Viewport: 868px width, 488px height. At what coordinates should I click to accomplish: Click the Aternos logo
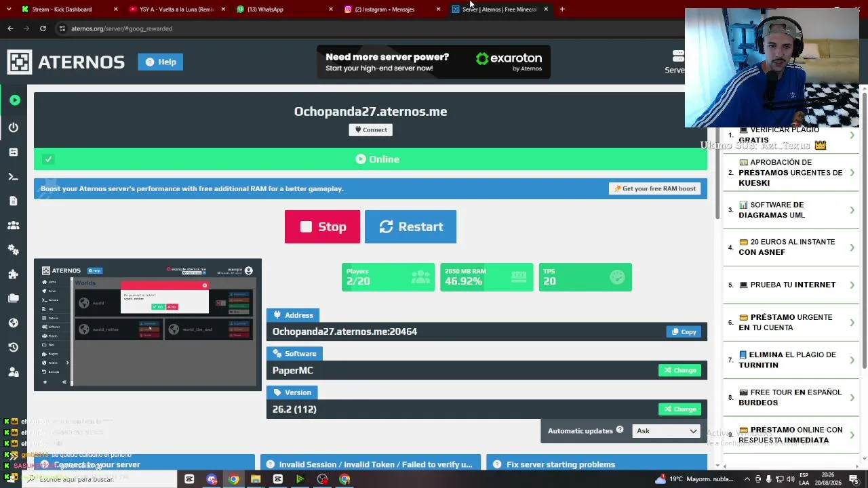pos(66,62)
